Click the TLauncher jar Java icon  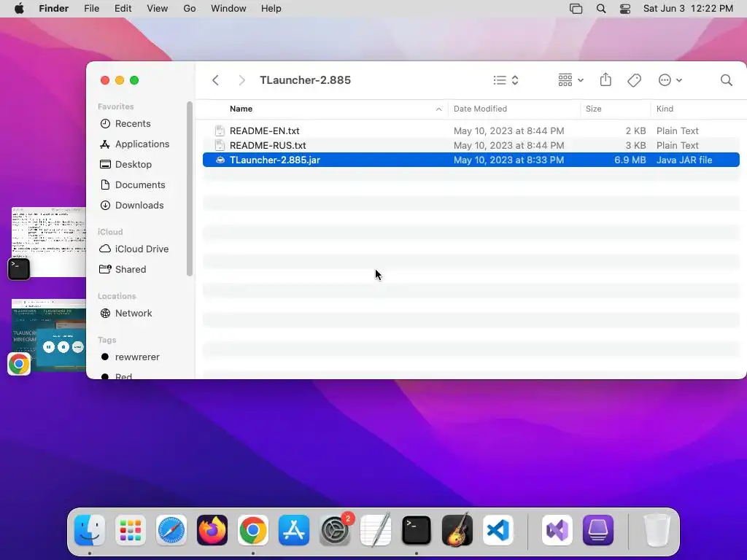coord(220,160)
